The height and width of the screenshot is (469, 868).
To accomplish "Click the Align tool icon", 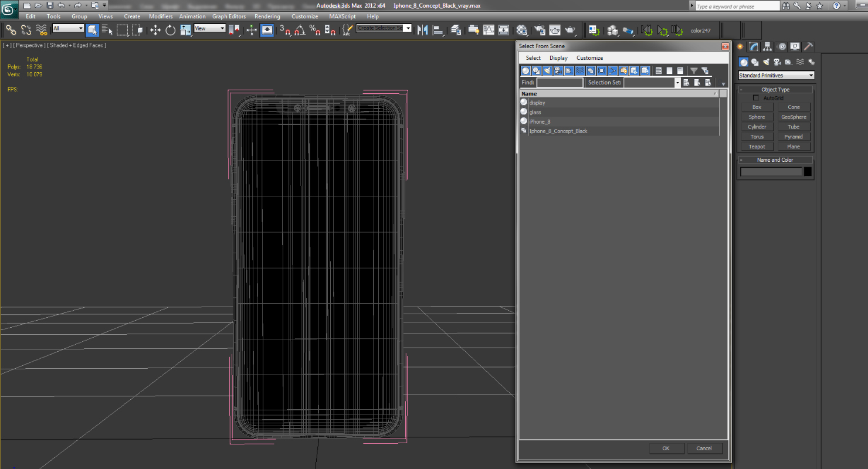I will tap(438, 30).
